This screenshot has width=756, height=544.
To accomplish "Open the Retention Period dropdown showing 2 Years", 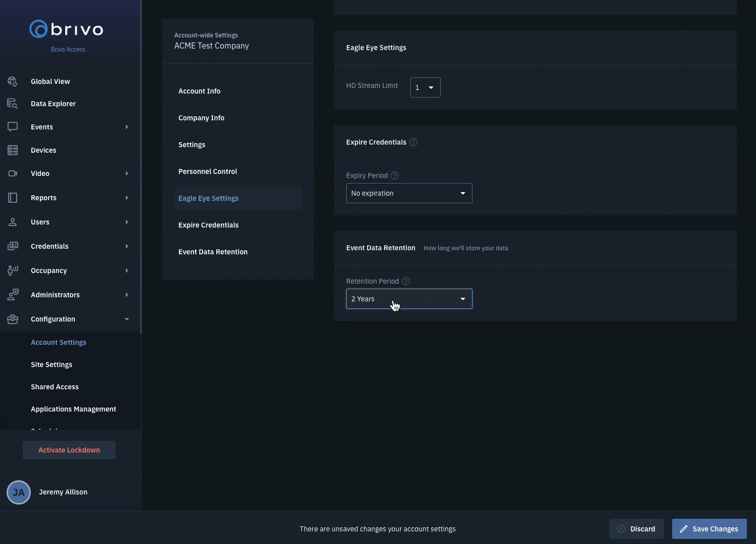I will 409,299.
